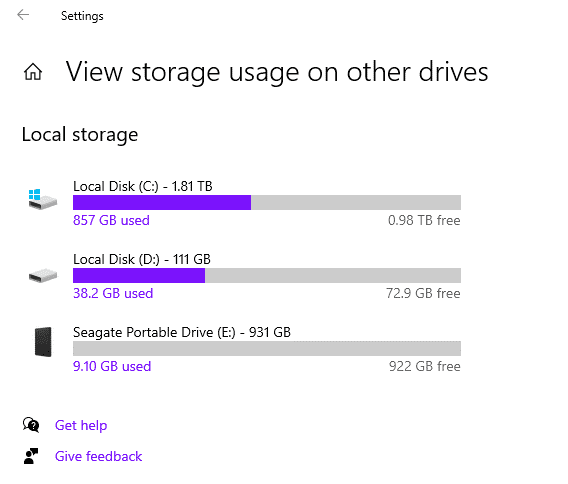Click the Give feedback person icon

(x=31, y=456)
